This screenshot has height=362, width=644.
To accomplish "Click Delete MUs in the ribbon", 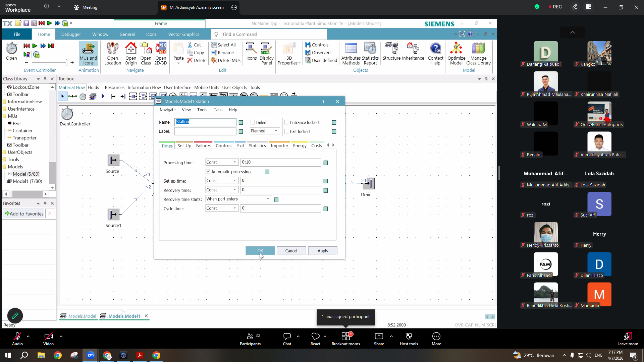I will click(226, 60).
